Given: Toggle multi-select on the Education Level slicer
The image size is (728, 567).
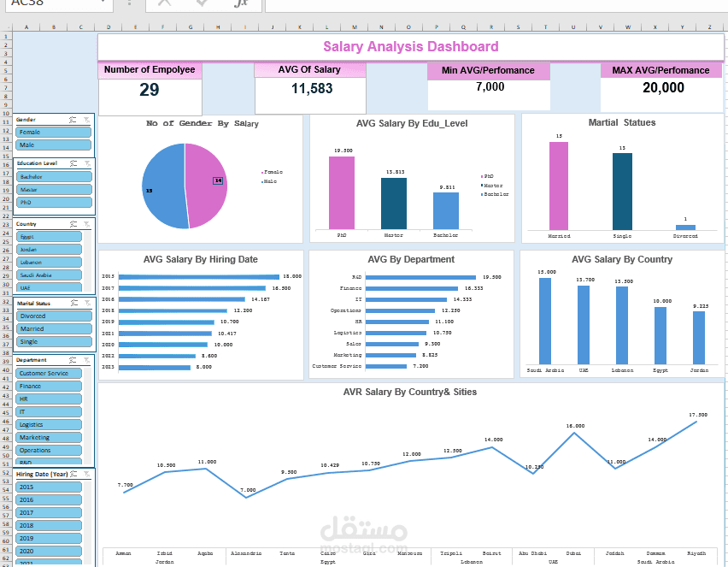Looking at the screenshot, I should [x=73, y=163].
